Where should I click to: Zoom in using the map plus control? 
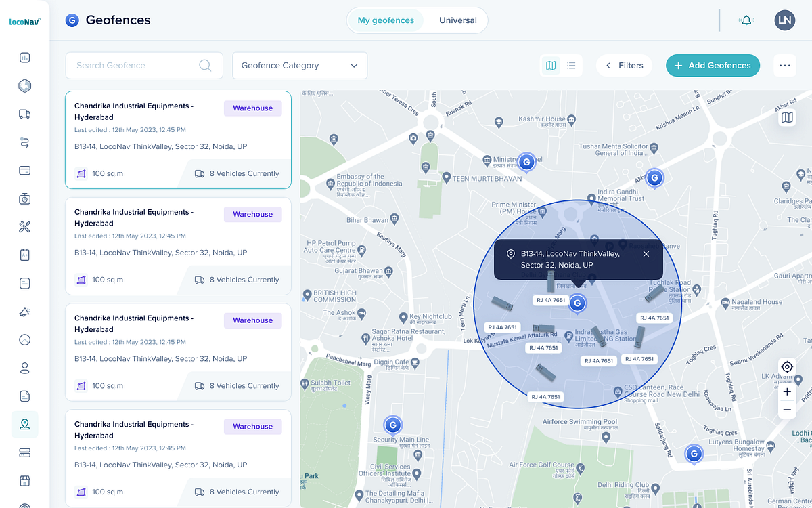point(787,391)
